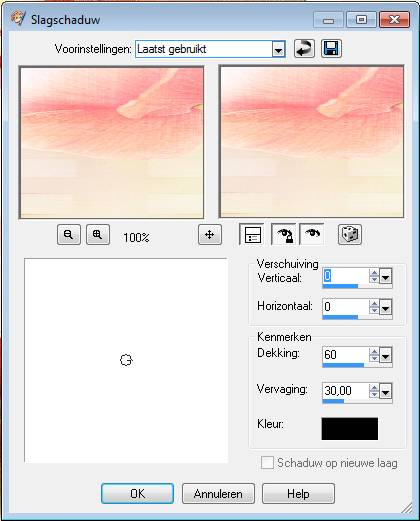This screenshot has height=521, width=420.
Task: Enable Schaduw op nieuwe laag checkbox
Action: click(267, 463)
